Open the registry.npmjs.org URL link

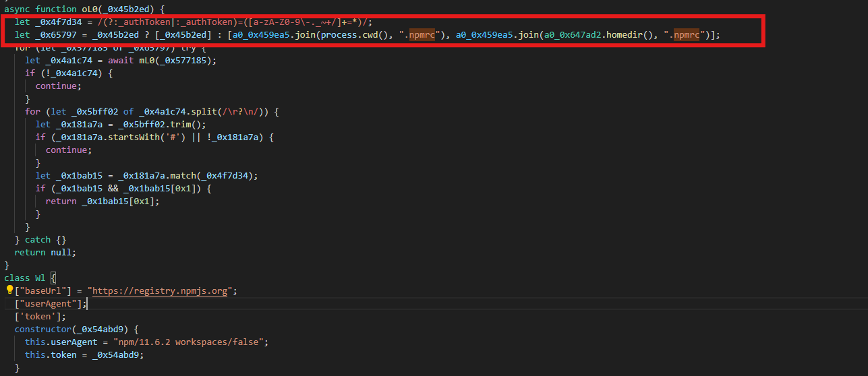pos(162,291)
